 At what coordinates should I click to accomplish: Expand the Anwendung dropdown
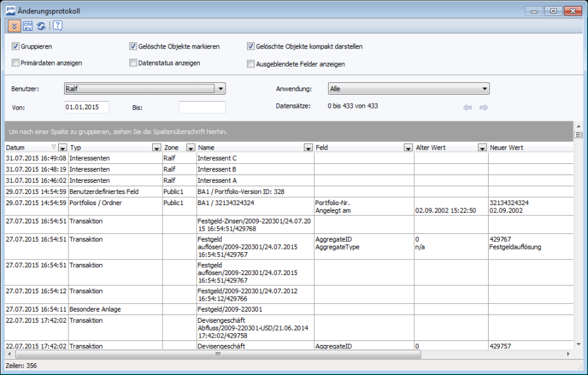click(485, 89)
